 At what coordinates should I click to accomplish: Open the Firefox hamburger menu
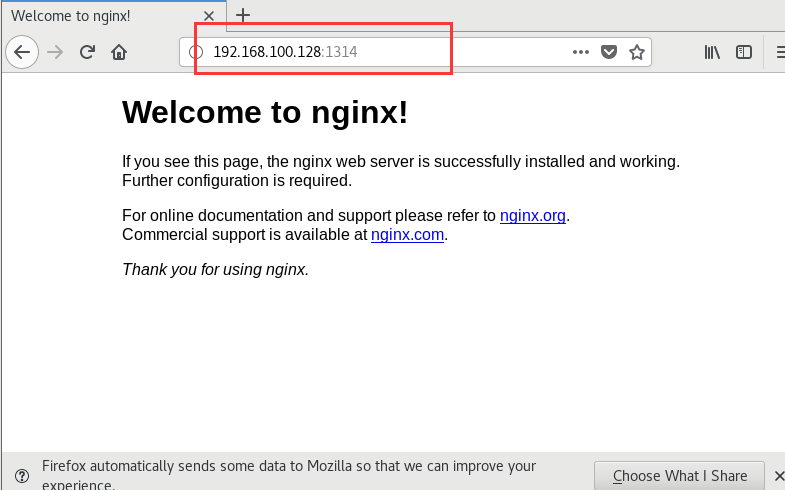tap(779, 52)
